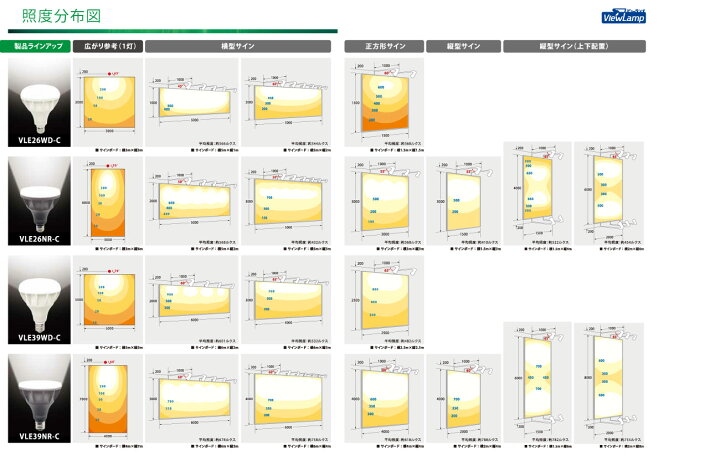Open VLE26NR-C right horizontal sign diagram

[x=286, y=201]
